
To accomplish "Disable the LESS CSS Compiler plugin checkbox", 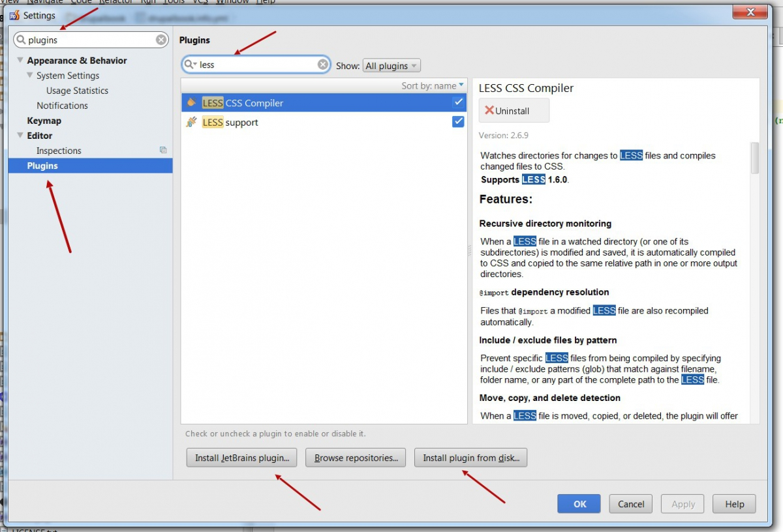I will click(458, 102).
